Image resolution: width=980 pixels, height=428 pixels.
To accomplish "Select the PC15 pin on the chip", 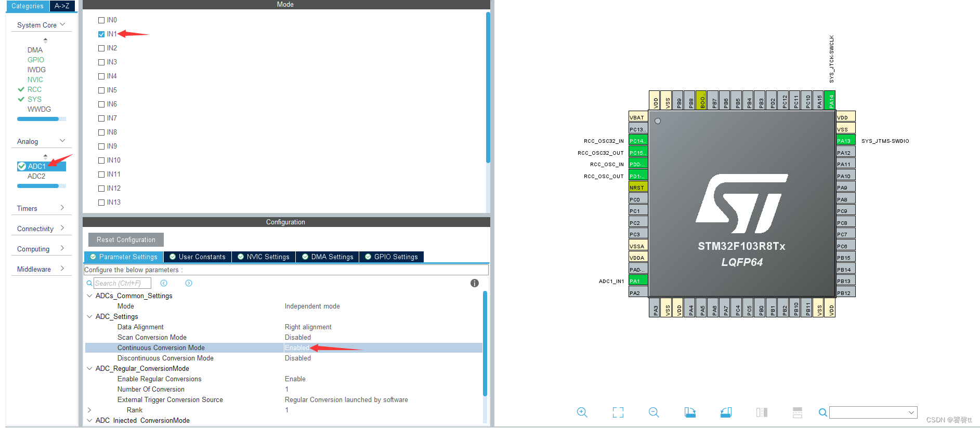I will [x=638, y=153].
